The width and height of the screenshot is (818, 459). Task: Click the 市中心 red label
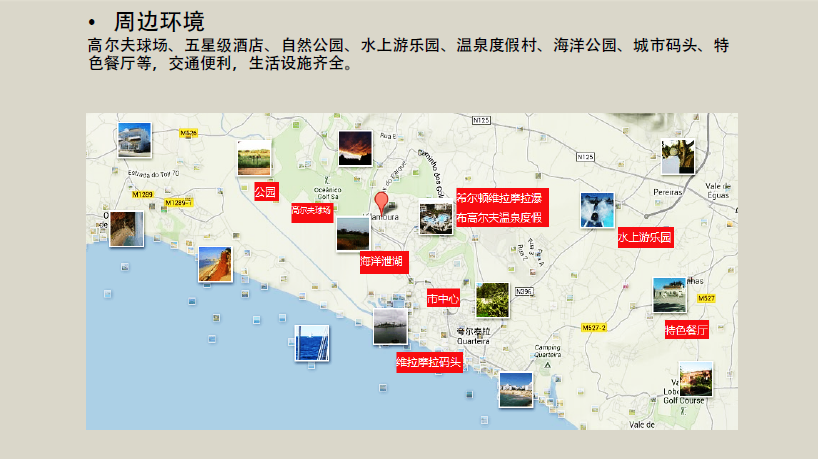pos(443,299)
